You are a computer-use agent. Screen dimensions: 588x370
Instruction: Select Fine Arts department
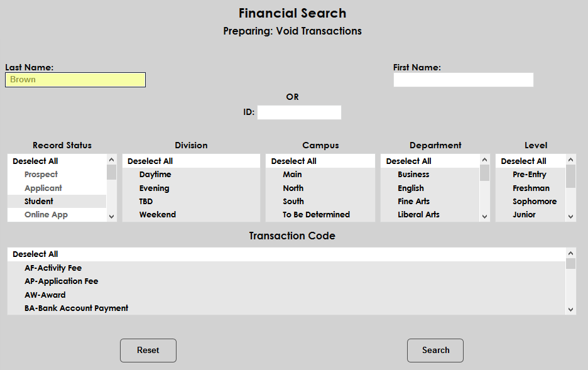coord(414,202)
